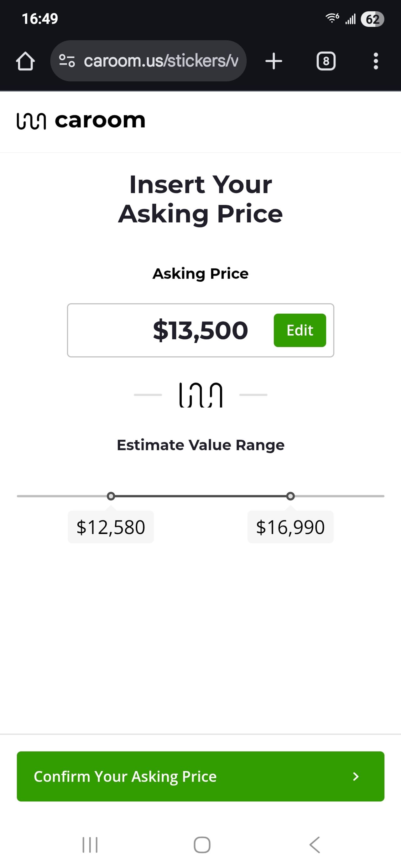Open the tab switcher showing 8 tabs
This screenshot has height=868, width=401.
tap(326, 61)
